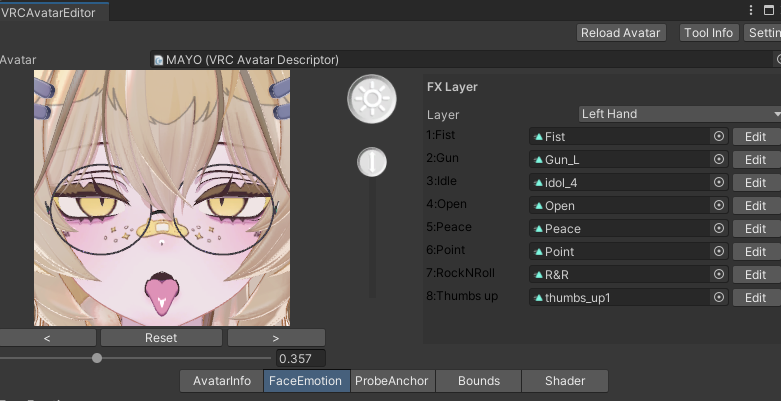Open object picker for Gun_L animation
The height and width of the screenshot is (401, 781).
pos(719,159)
